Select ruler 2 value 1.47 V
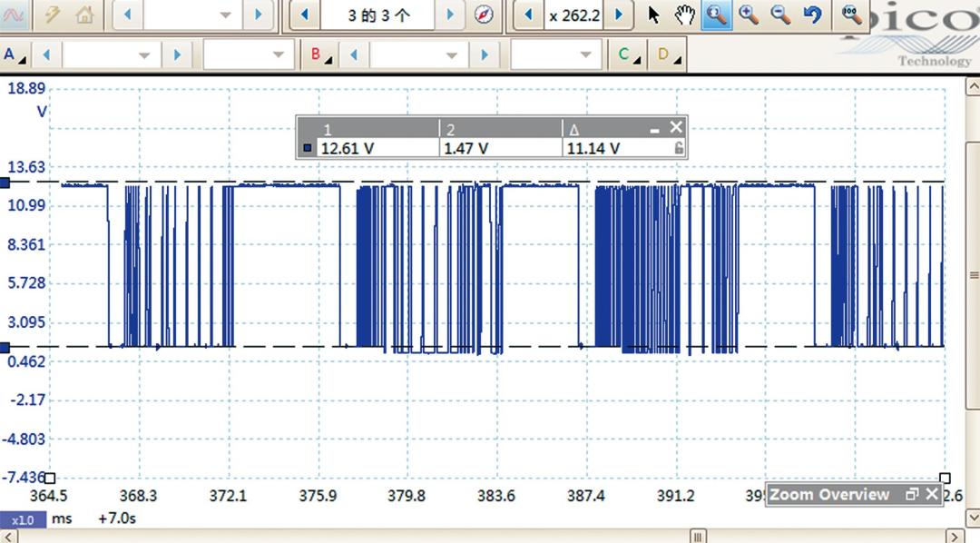 pyautogui.click(x=465, y=148)
